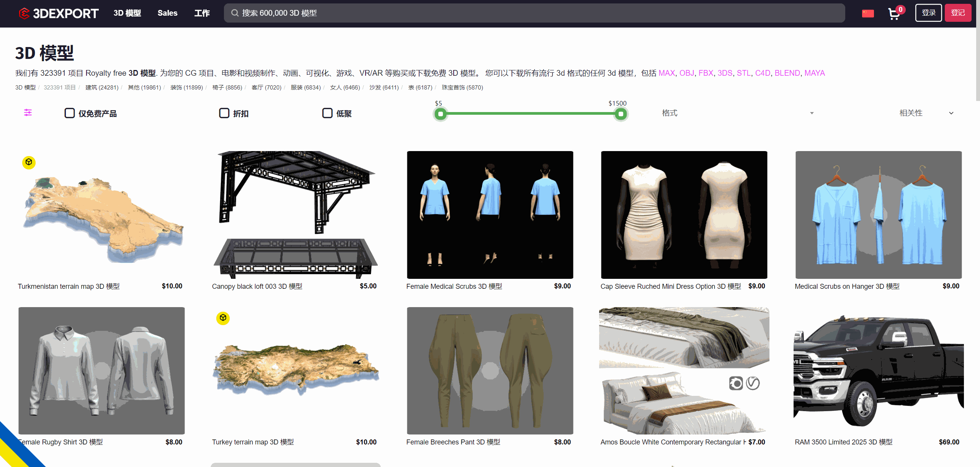Check the 折扣 filter
The height and width of the screenshot is (467, 980).
224,113
